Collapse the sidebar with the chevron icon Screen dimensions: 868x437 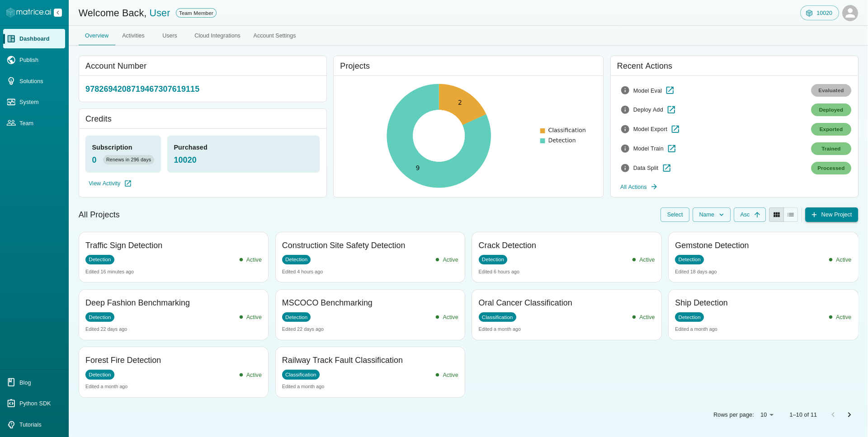click(x=58, y=13)
